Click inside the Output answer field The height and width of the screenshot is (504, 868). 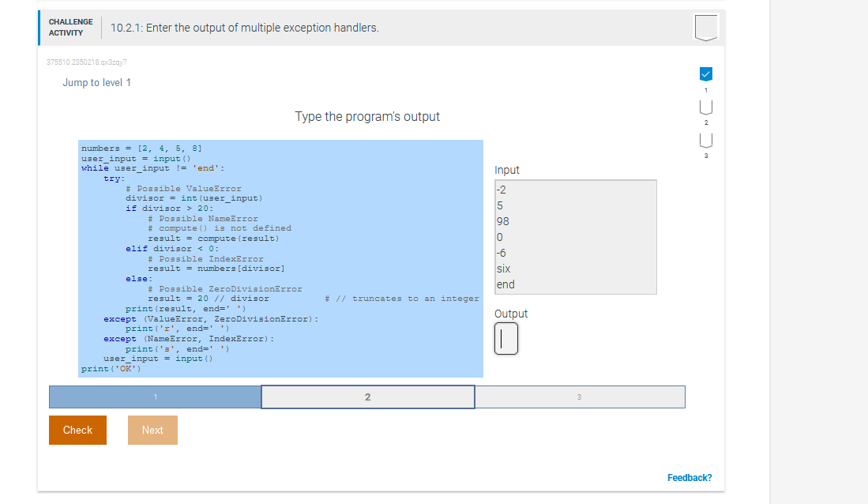coord(506,338)
